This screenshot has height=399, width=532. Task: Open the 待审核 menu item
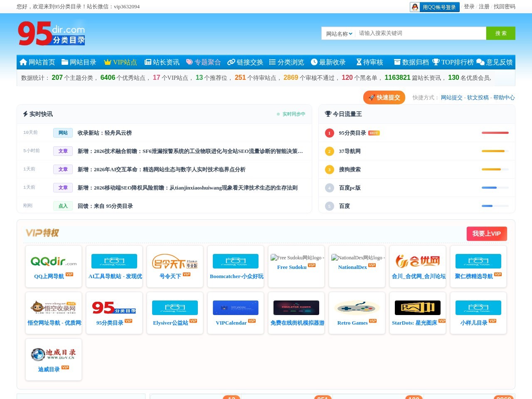370,62
